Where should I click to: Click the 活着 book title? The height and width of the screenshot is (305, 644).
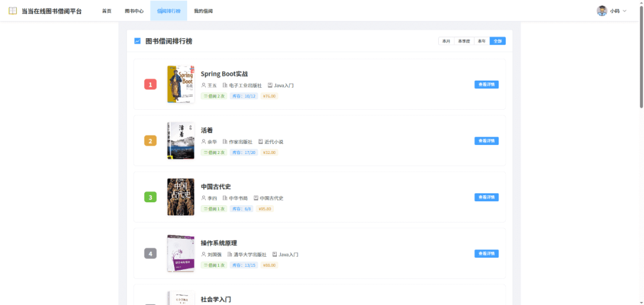point(206,130)
